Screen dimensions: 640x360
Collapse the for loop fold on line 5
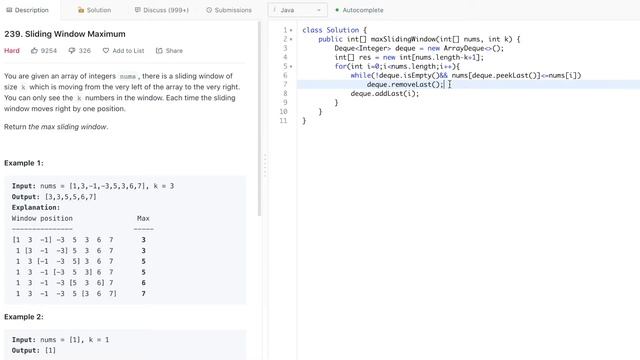[x=291, y=67]
